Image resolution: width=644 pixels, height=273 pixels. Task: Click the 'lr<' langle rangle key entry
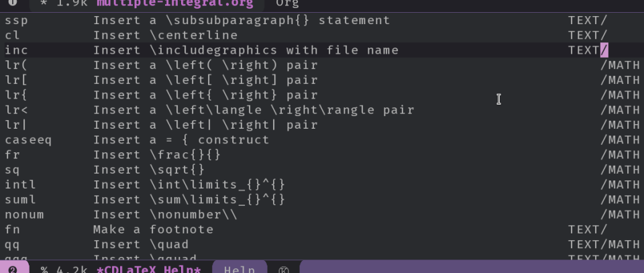click(16, 110)
